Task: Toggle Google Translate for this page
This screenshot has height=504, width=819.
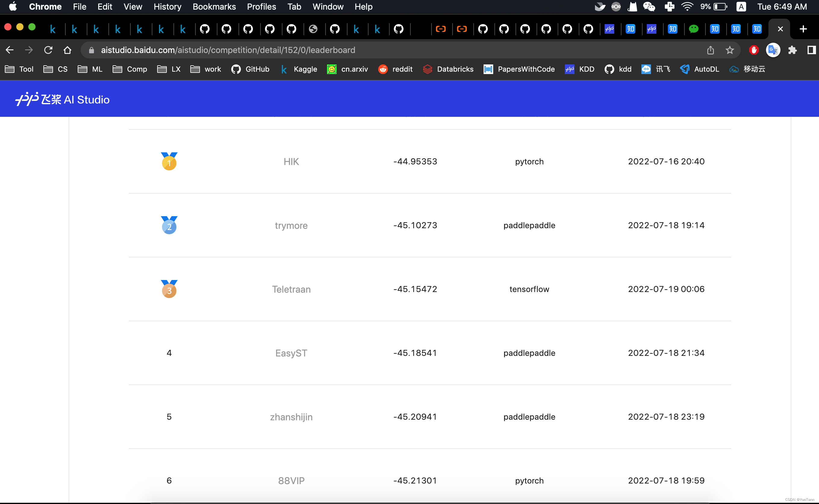Action: coord(773,50)
